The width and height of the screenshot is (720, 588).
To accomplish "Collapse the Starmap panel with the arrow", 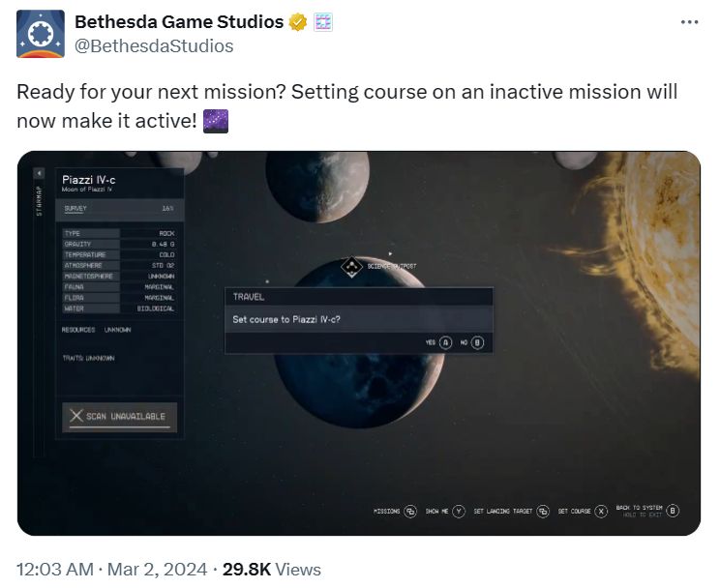I will pos(40,173).
